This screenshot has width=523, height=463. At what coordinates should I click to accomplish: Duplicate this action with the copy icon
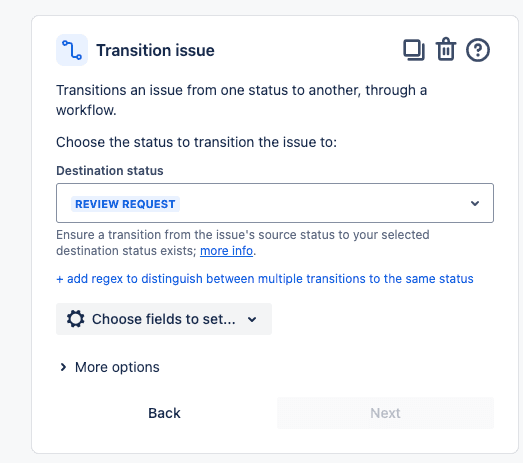(414, 50)
